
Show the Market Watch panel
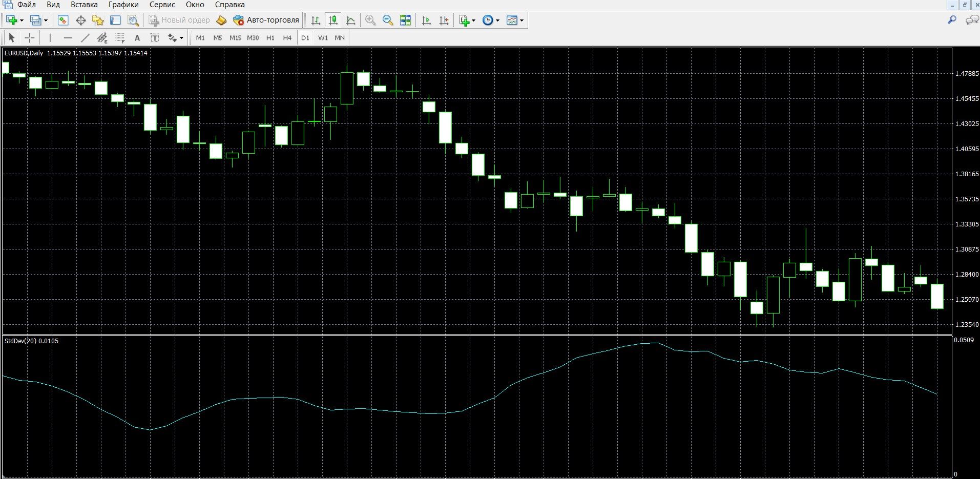coord(63,20)
